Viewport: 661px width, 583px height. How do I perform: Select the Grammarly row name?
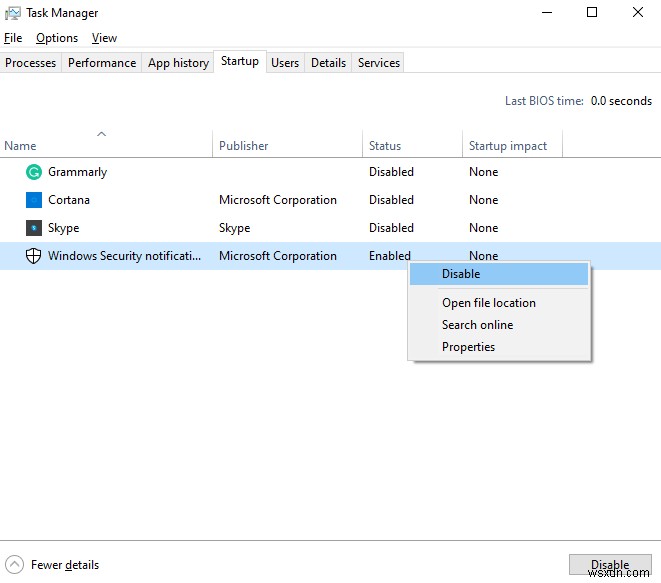pyautogui.click(x=78, y=172)
